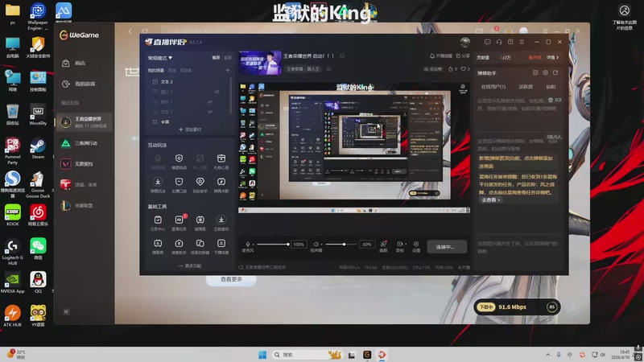Click the refresh icon in WeGame top bar
This screenshot has width=644, height=362.
pyautogui.click(x=145, y=31)
